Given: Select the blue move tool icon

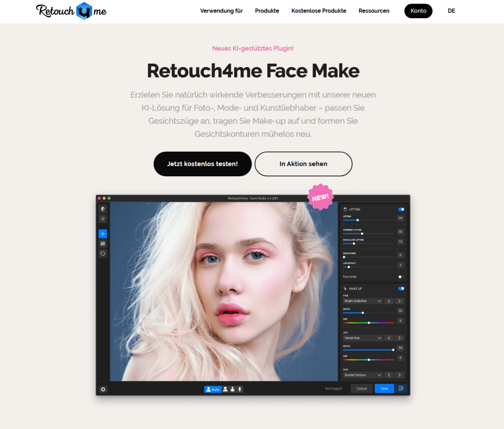Looking at the screenshot, I should point(103,233).
